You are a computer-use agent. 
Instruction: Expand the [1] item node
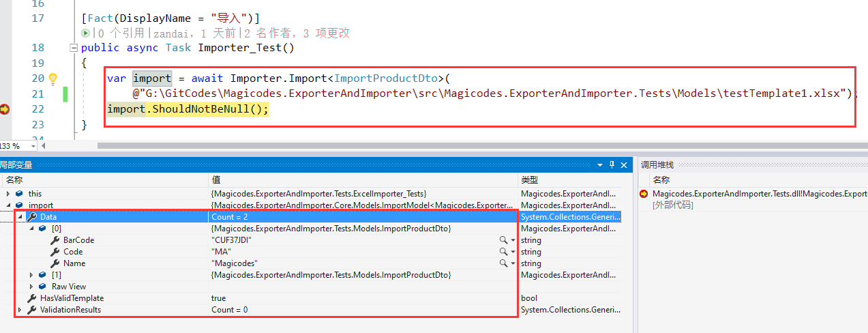(x=31, y=275)
